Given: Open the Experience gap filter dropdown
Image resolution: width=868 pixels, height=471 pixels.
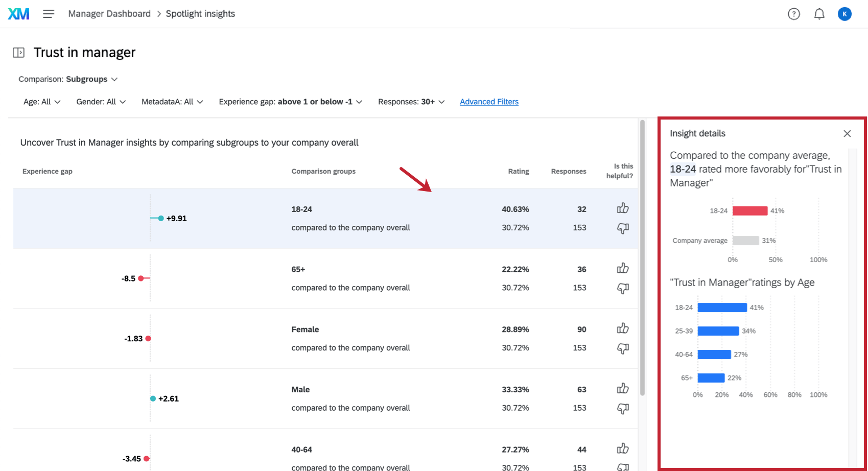Looking at the screenshot, I should tap(290, 102).
